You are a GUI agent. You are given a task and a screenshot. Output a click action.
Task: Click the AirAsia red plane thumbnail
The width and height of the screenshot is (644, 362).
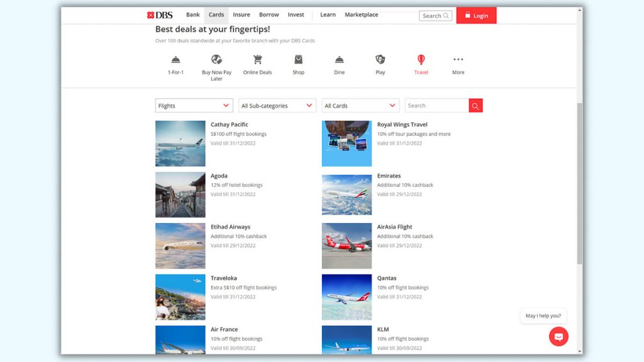(347, 246)
